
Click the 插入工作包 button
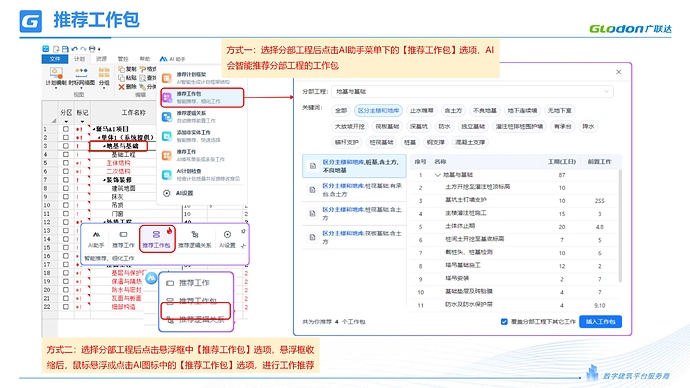[x=600, y=322]
